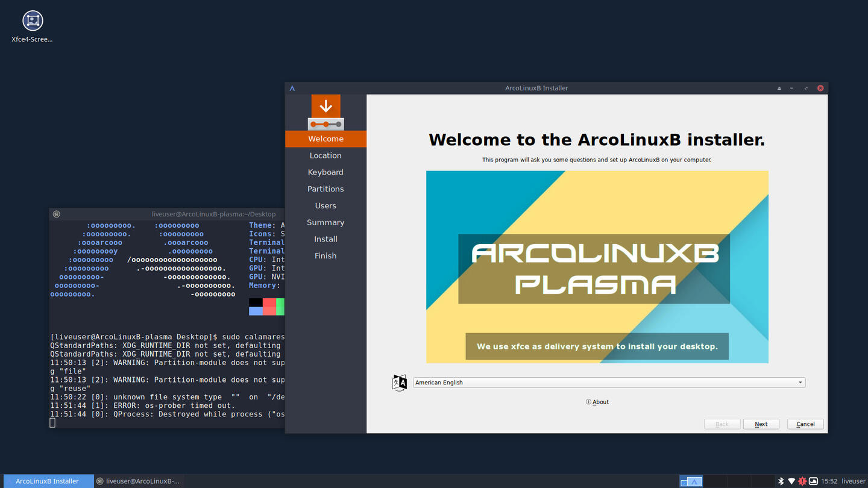Select the Summary step in installer sidebar

point(325,222)
